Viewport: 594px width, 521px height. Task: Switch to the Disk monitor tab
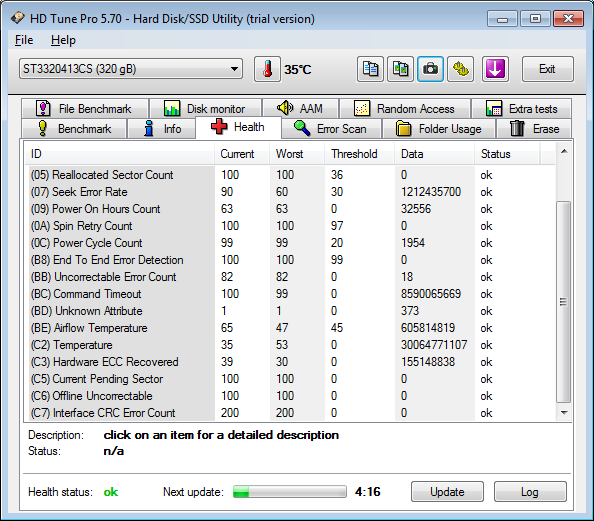pos(205,109)
